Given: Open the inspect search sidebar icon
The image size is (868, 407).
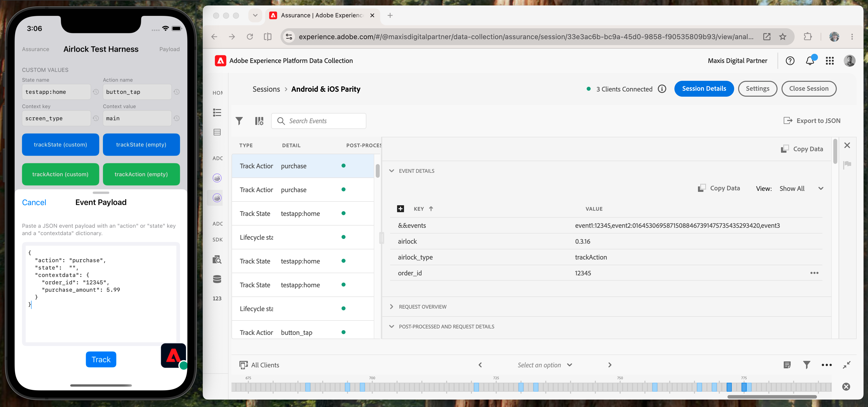Looking at the screenshot, I should (x=217, y=260).
